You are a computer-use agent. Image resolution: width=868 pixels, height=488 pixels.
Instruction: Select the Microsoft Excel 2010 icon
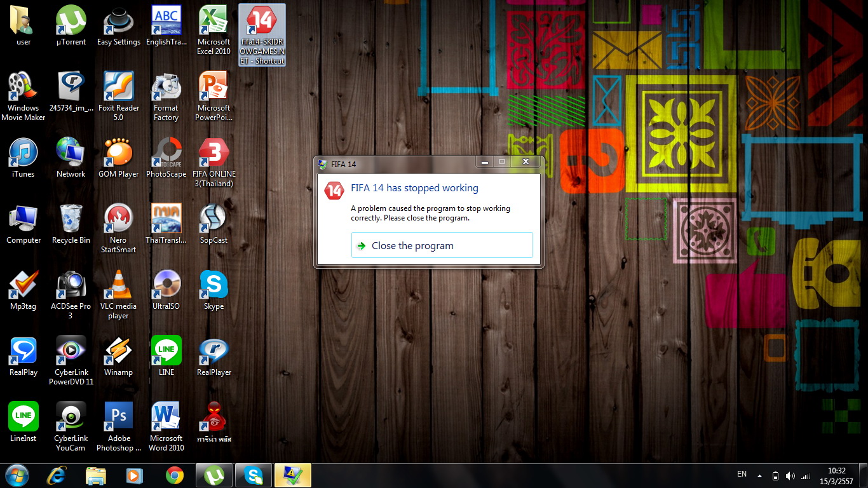tap(214, 22)
